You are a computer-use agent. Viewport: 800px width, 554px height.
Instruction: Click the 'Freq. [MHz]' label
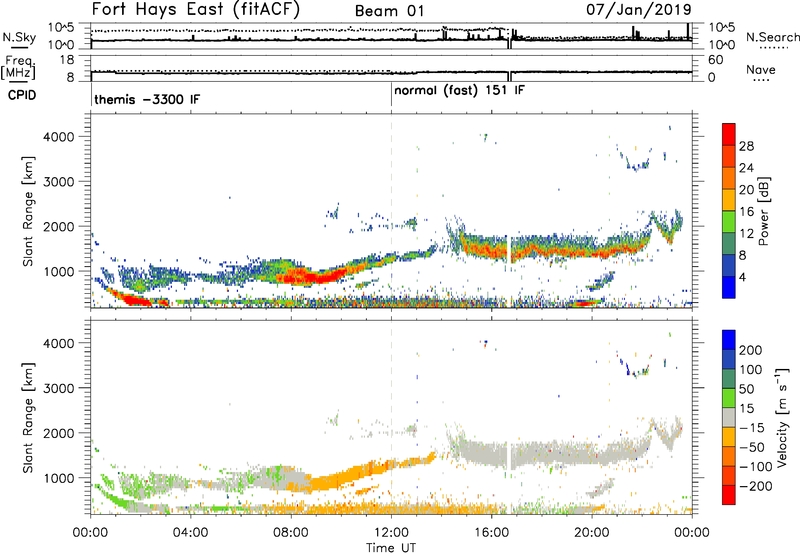[x=18, y=67]
